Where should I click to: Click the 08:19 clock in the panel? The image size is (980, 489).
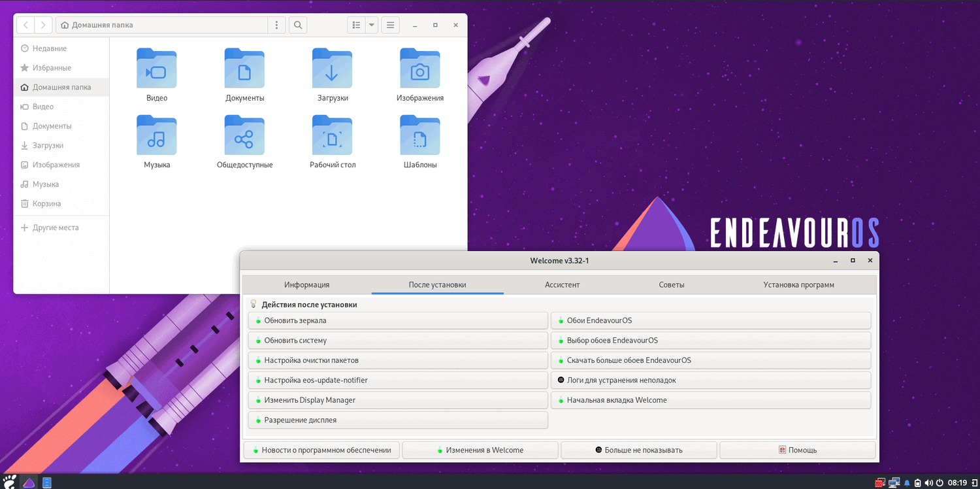957,483
